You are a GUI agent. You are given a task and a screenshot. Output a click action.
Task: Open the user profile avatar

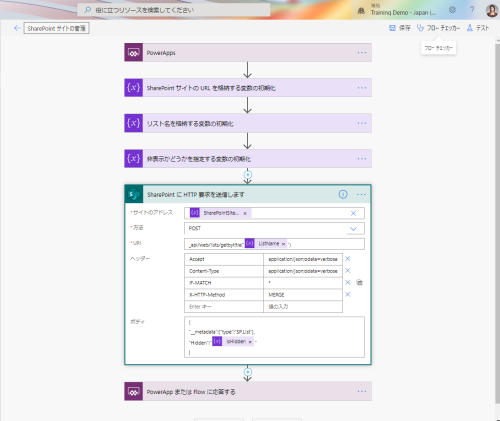coord(492,10)
